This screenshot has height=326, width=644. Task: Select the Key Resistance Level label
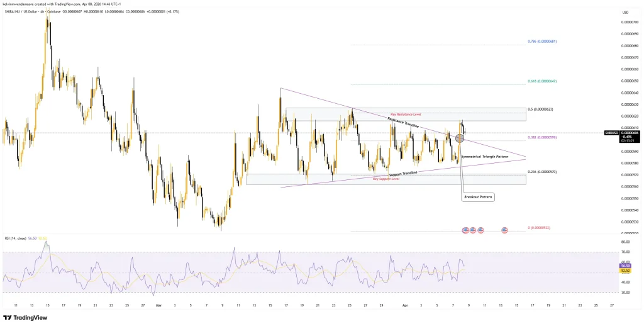click(x=404, y=115)
